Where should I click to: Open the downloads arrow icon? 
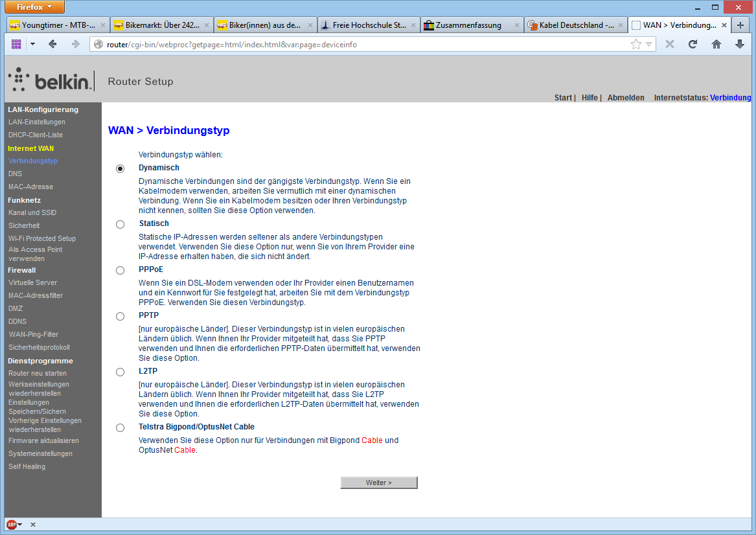point(740,44)
